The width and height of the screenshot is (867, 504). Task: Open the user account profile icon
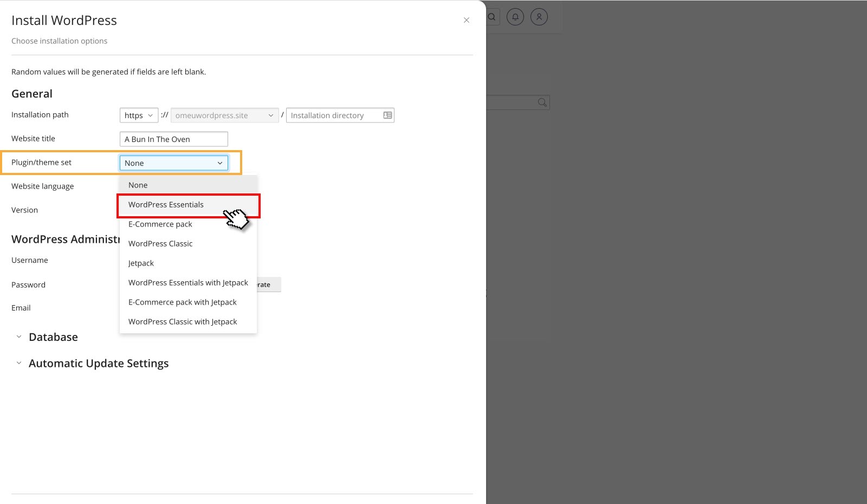pos(539,17)
